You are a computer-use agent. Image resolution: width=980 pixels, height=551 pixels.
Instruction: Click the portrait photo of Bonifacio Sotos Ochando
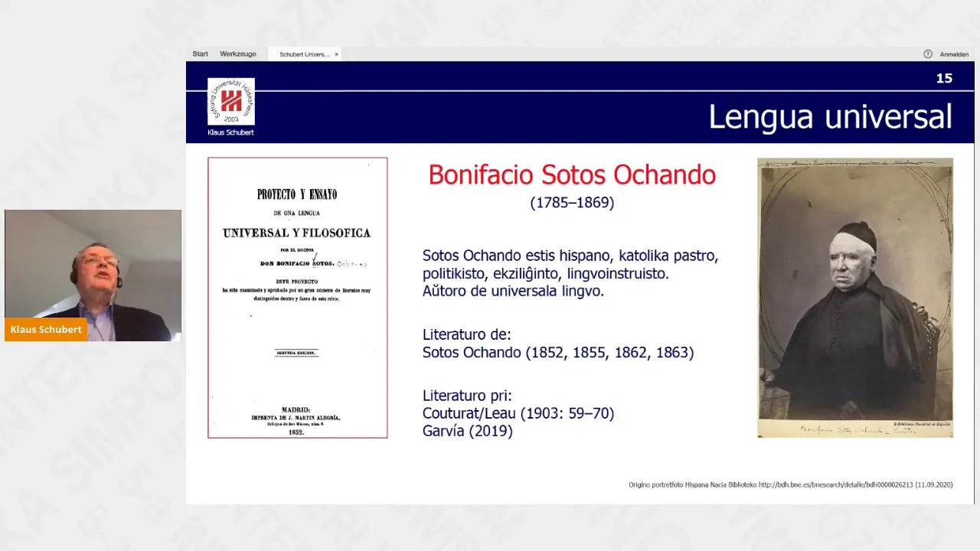855,298
